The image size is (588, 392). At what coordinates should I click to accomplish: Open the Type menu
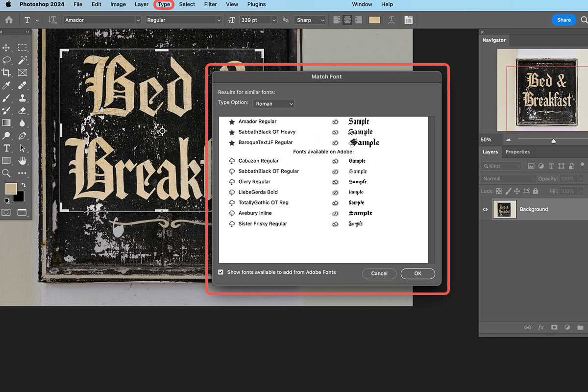(x=164, y=4)
